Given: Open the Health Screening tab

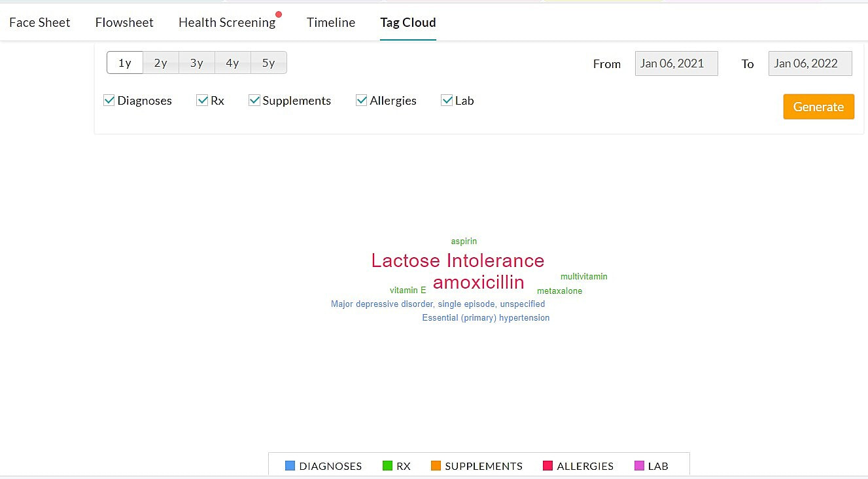Looking at the screenshot, I should [x=227, y=22].
